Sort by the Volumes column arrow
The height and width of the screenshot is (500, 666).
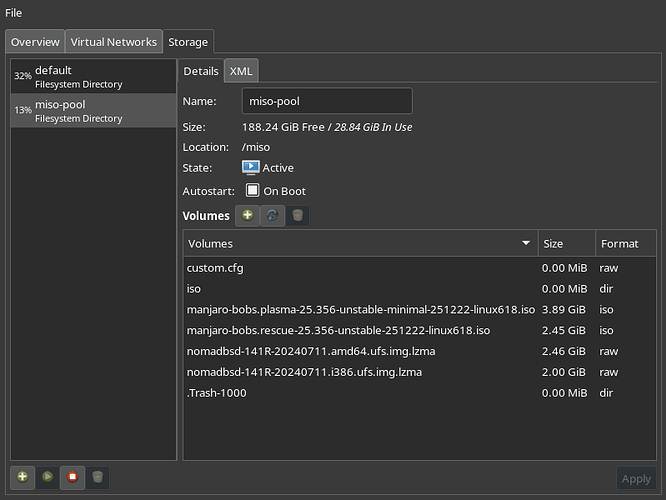[526, 243]
